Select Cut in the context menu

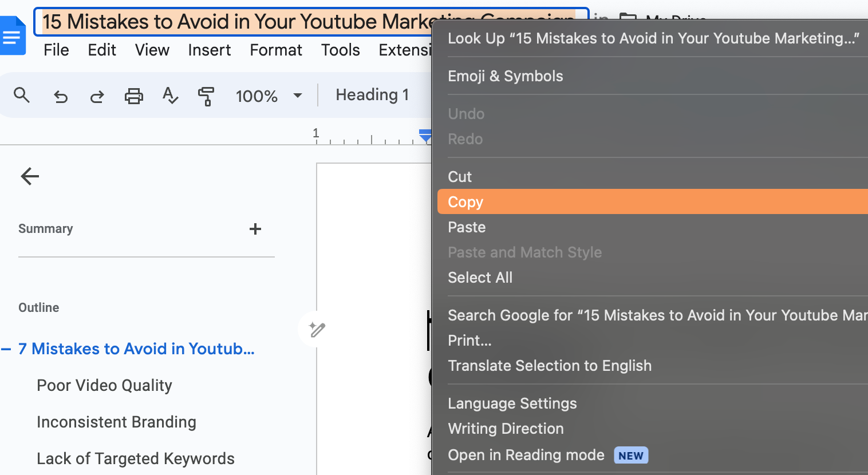coord(460,177)
